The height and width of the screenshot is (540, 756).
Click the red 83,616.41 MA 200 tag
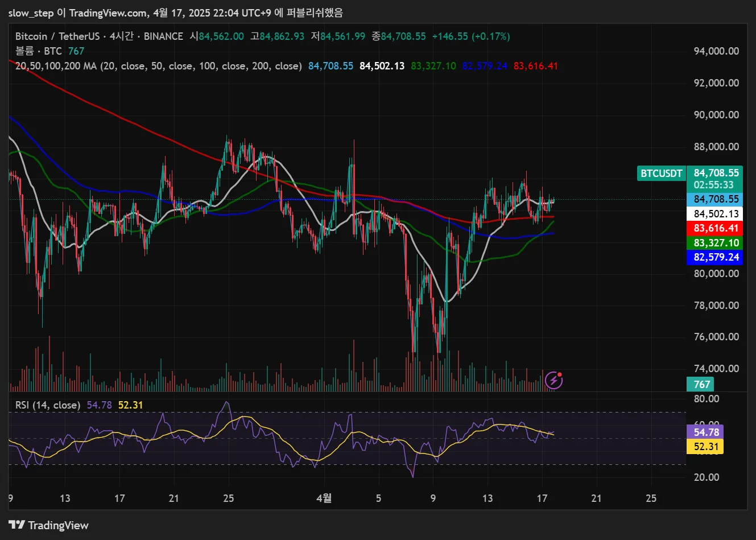click(716, 228)
